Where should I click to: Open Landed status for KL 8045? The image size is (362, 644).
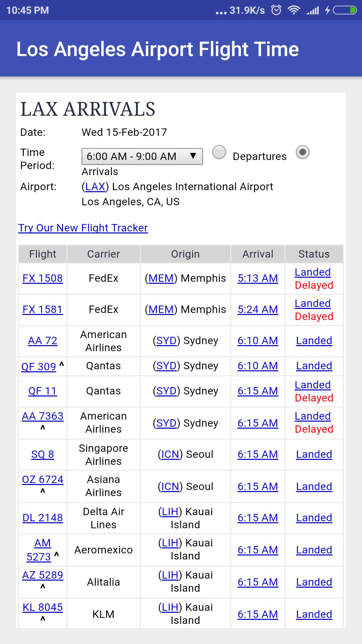click(314, 614)
